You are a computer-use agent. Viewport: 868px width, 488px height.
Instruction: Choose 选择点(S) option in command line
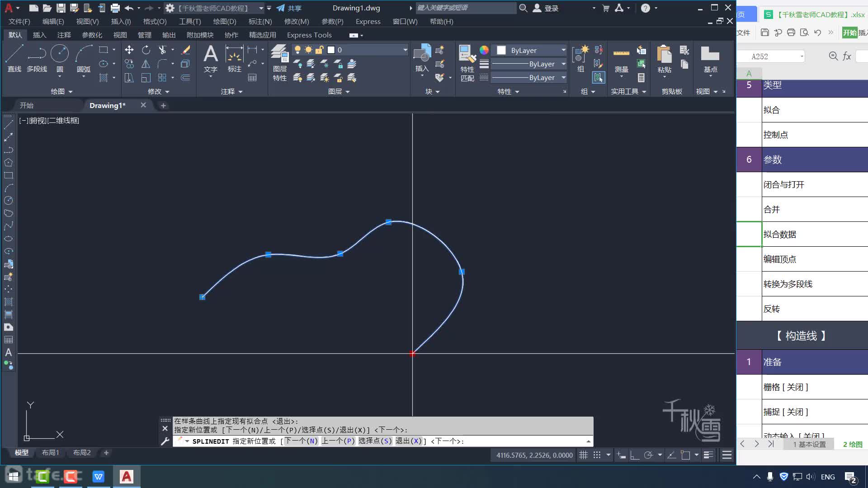tap(375, 441)
